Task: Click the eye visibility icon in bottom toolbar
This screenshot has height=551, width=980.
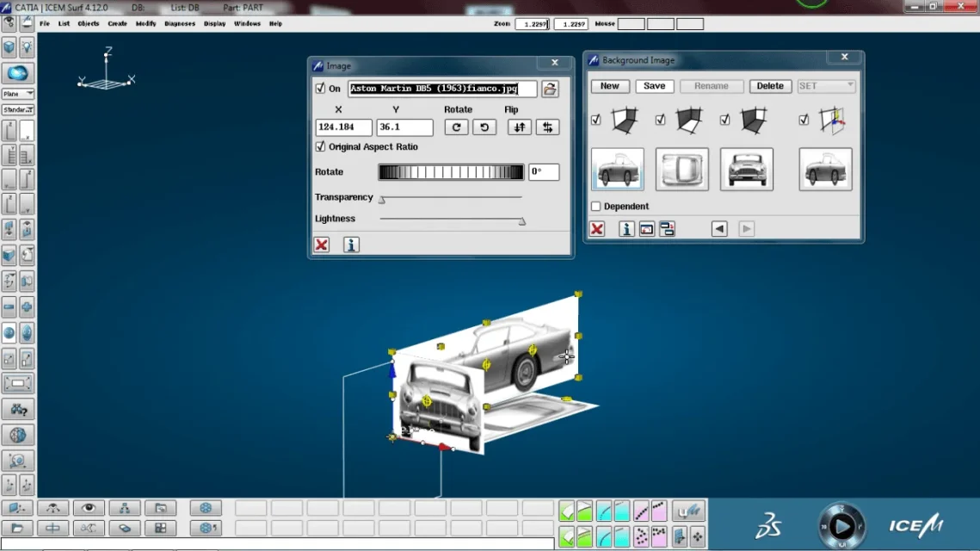Action: pyautogui.click(x=89, y=508)
